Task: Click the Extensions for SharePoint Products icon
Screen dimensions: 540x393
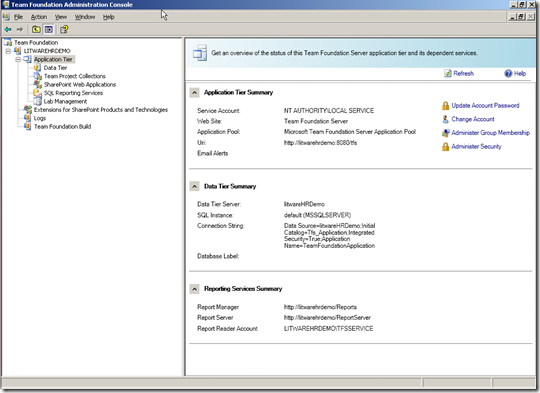Action: pyautogui.click(x=28, y=110)
